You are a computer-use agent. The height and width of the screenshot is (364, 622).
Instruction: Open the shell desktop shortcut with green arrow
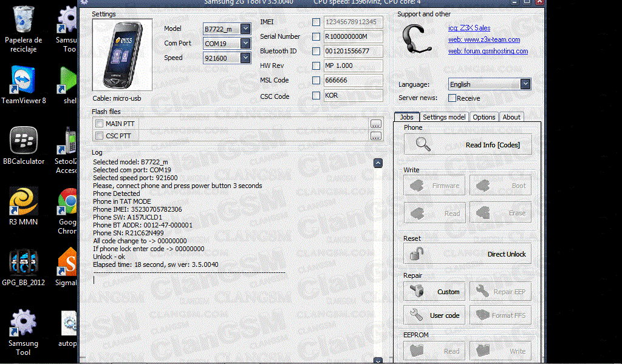tap(67, 85)
